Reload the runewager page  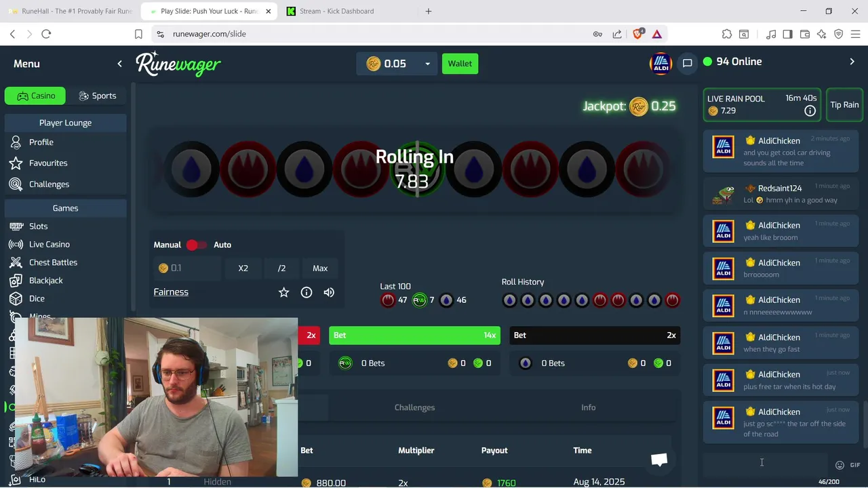click(46, 34)
